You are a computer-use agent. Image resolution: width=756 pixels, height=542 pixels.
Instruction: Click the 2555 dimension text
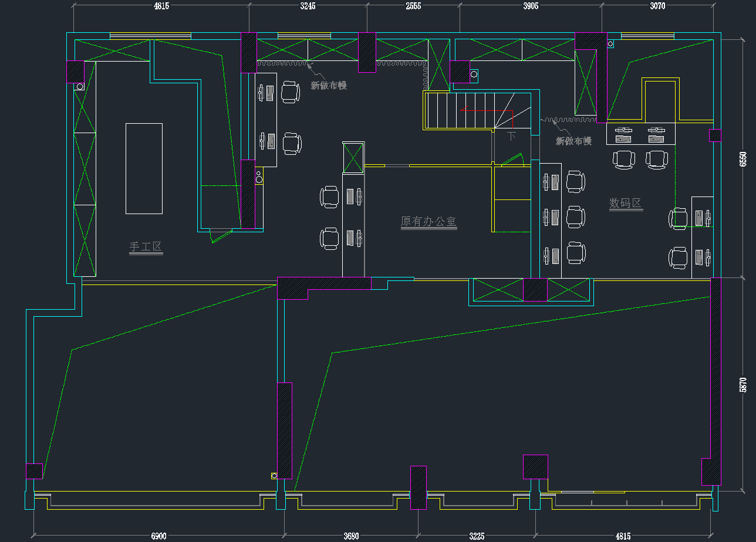(413, 6)
